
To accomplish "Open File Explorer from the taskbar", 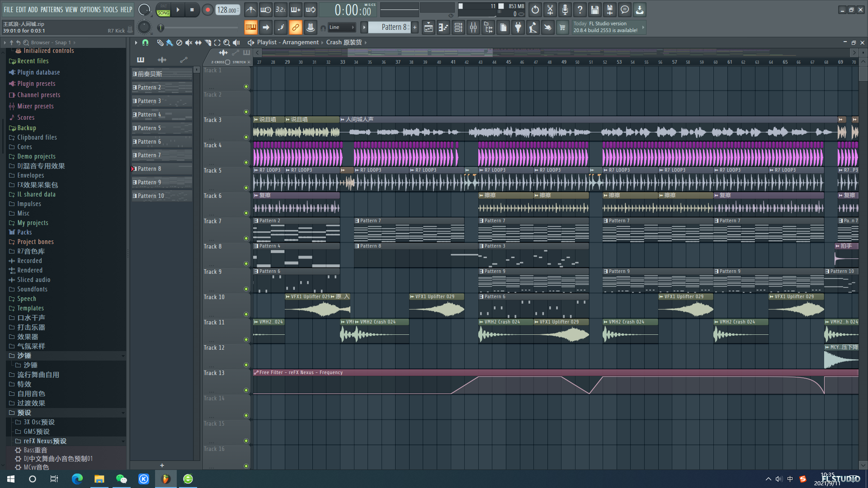I will point(99,479).
